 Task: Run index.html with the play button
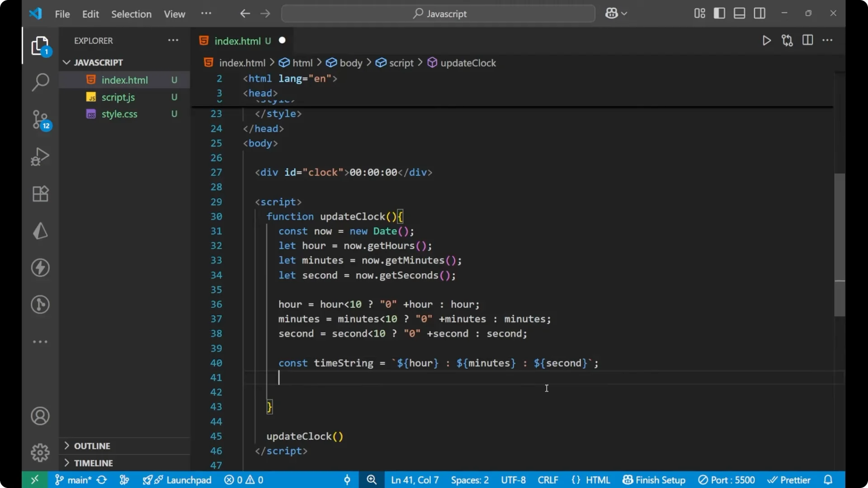click(767, 40)
